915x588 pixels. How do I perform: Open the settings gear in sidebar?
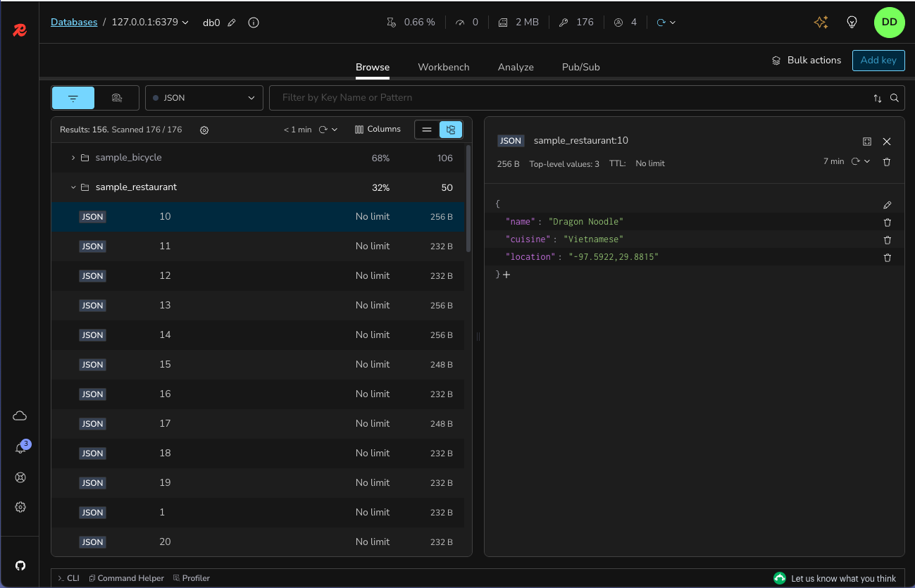(20, 507)
